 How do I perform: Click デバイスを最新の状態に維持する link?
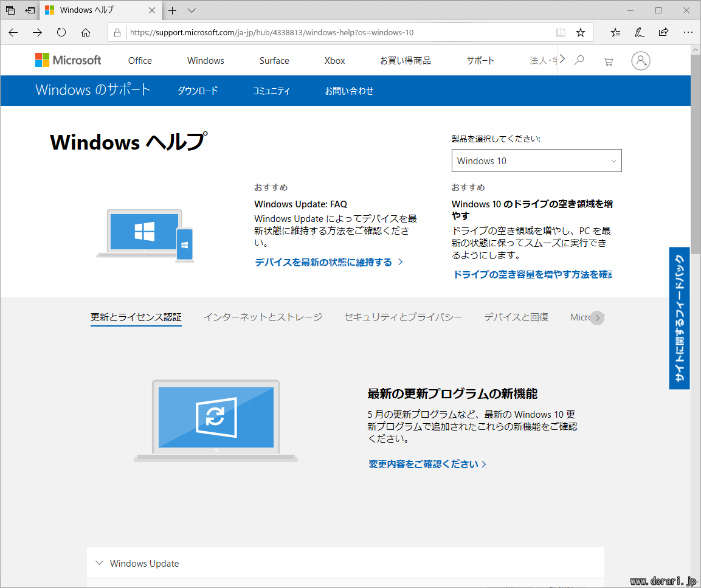pyautogui.click(x=329, y=262)
